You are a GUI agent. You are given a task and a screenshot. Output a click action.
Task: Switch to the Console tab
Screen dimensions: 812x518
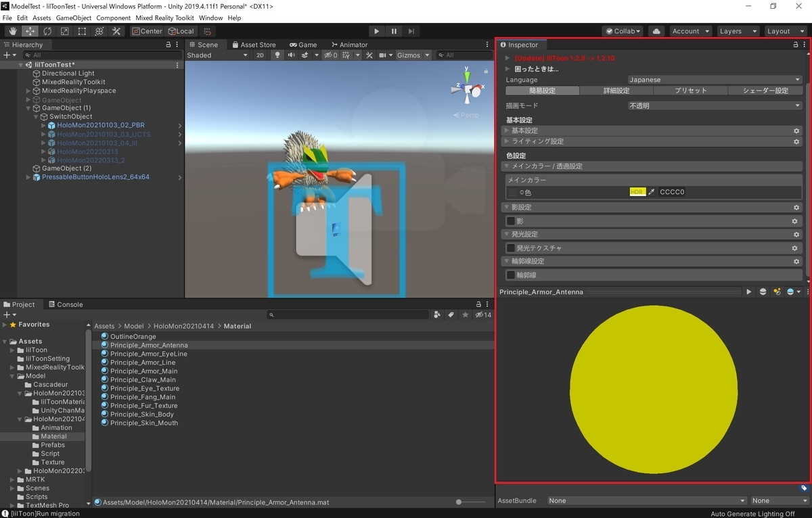coord(65,304)
